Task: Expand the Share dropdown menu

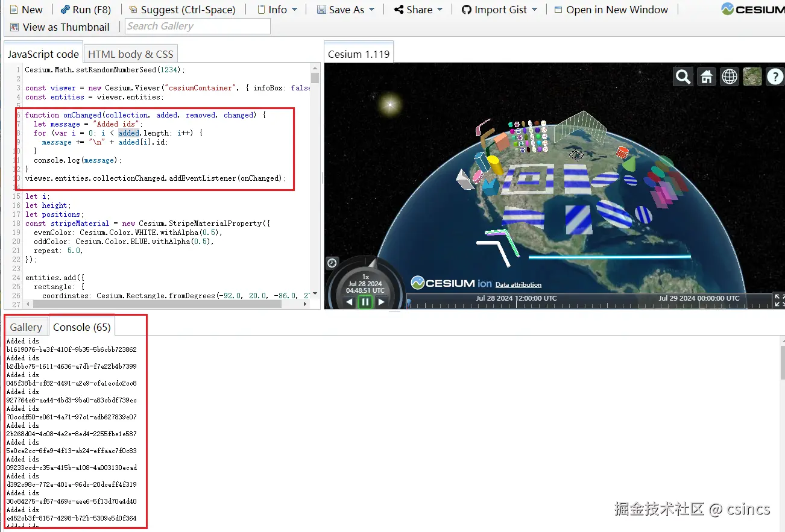Action: [x=418, y=10]
